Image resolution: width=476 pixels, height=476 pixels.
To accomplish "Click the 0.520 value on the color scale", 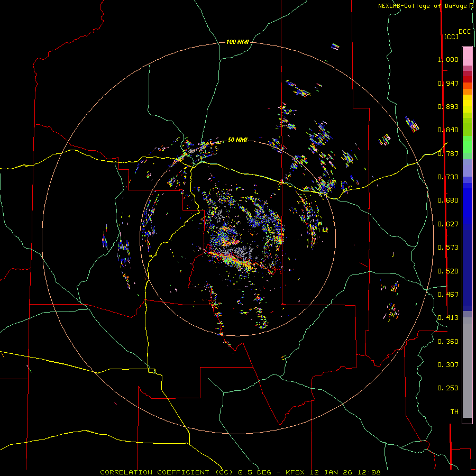I will (448, 271).
